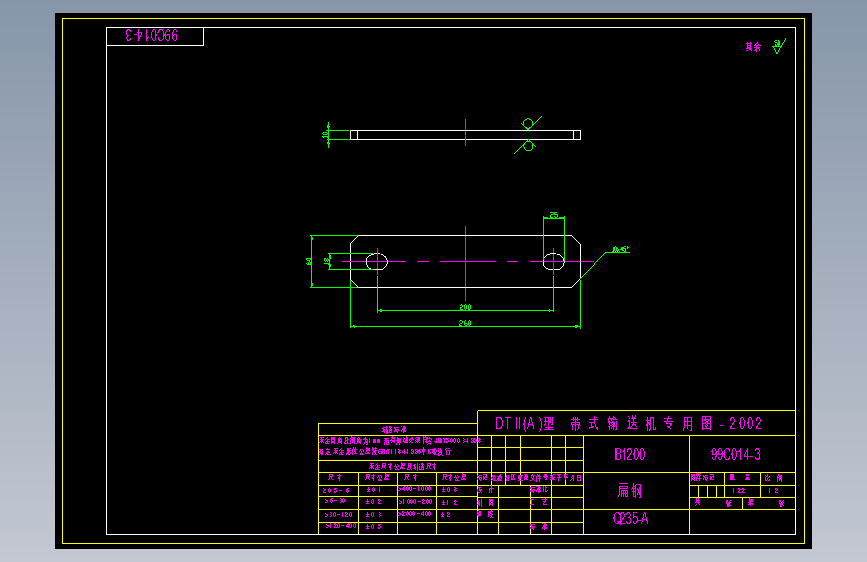
Task: Click the '±0.1' tolerance cell
Action: [374, 490]
